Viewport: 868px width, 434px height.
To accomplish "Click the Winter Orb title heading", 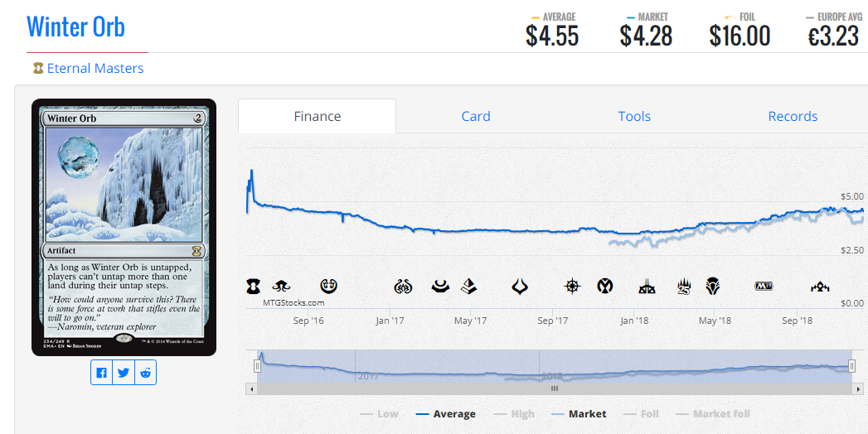I will coord(75,26).
